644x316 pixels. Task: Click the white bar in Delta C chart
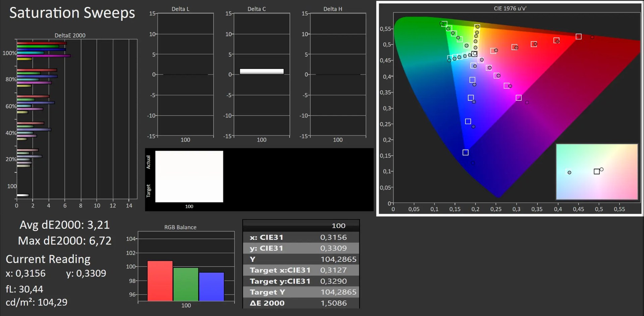(x=262, y=72)
